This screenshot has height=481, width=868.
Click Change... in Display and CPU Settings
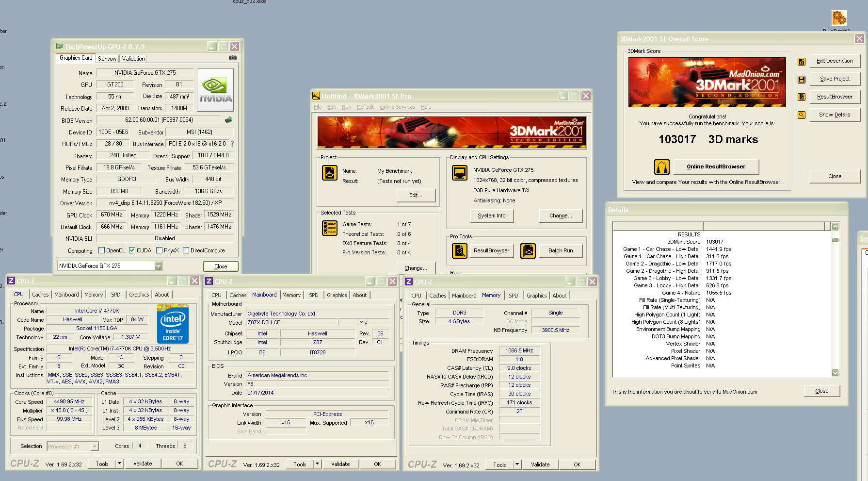(x=561, y=216)
